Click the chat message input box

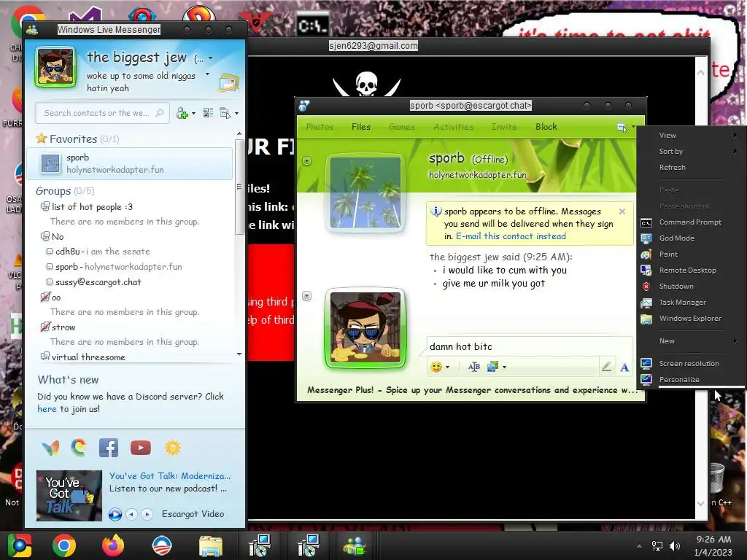(x=529, y=346)
